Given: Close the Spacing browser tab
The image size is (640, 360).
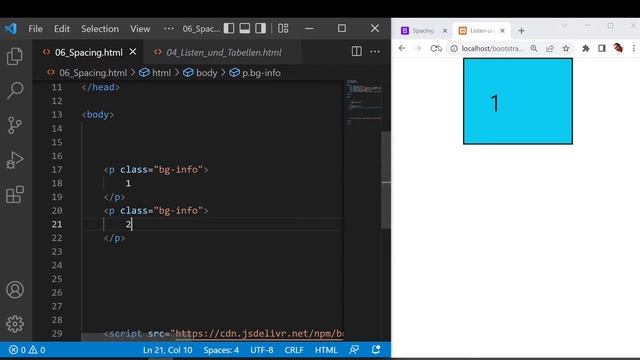Looking at the screenshot, I should tap(445, 31).
